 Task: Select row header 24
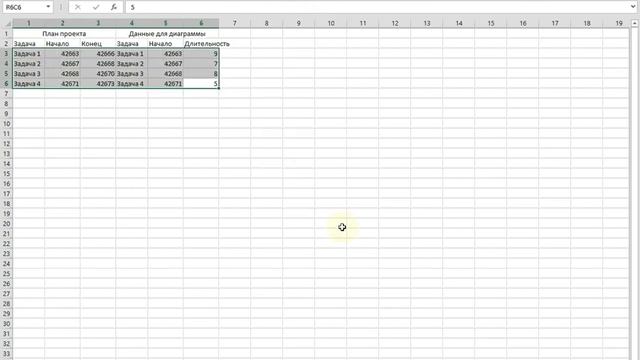tap(6, 264)
